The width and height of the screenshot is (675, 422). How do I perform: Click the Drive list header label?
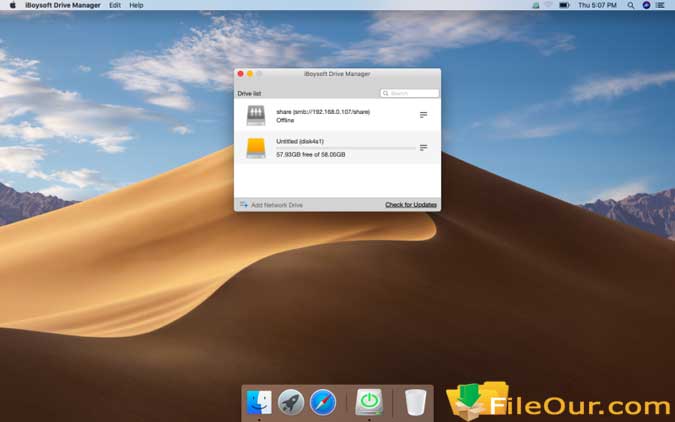pos(249,93)
